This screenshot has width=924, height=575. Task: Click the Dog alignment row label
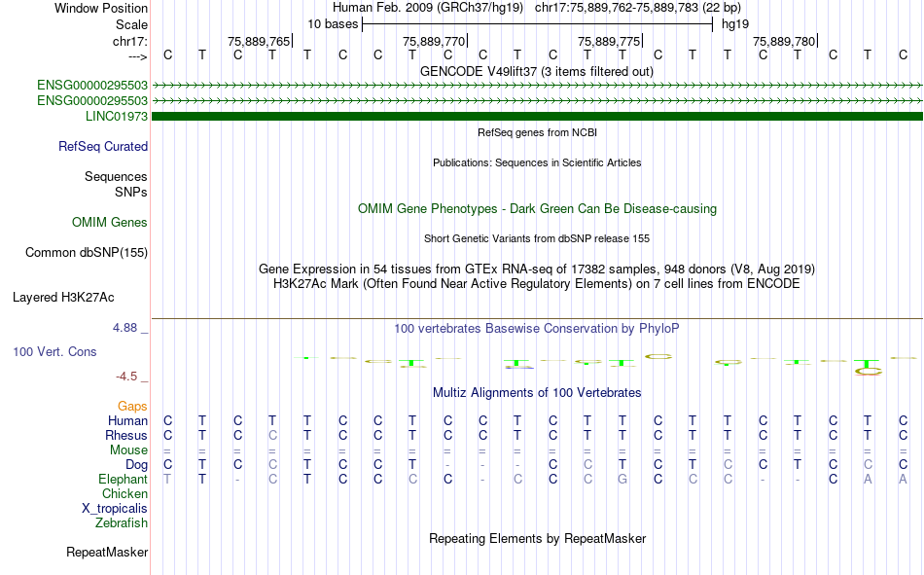tap(136, 465)
